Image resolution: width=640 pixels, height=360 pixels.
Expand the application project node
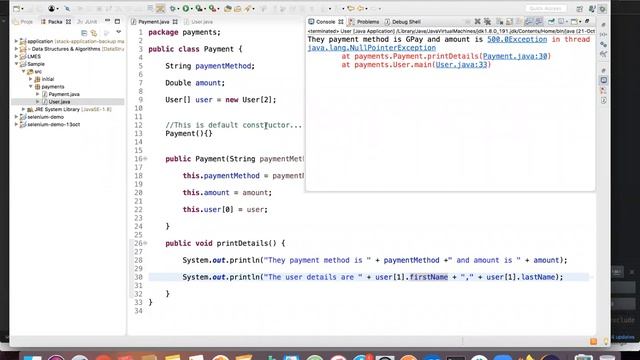[x=16, y=41]
